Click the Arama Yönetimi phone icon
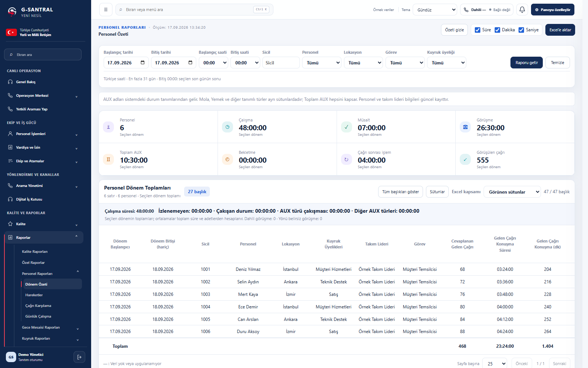 click(10, 185)
